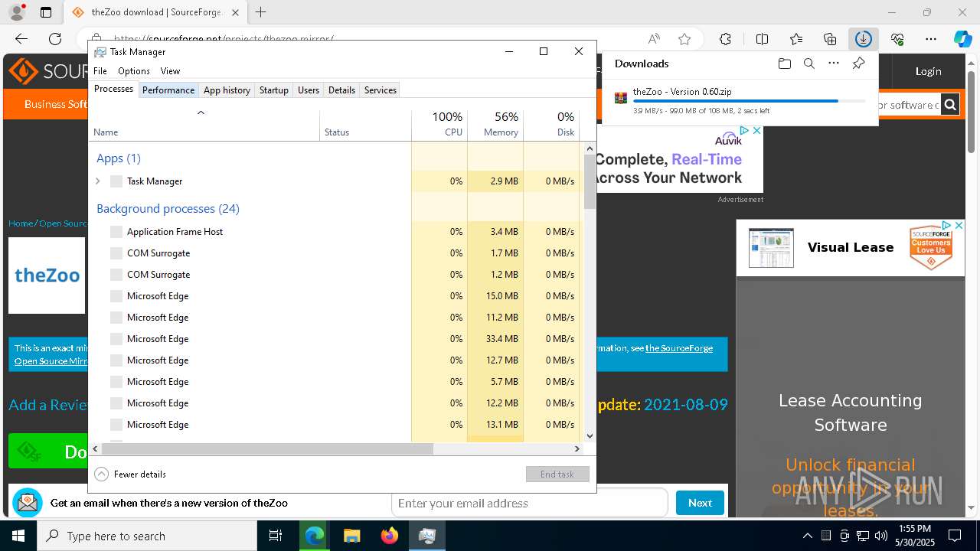Open downloads folder icon in Downloads panel
This screenshot has height=551, width=980.
point(785,64)
